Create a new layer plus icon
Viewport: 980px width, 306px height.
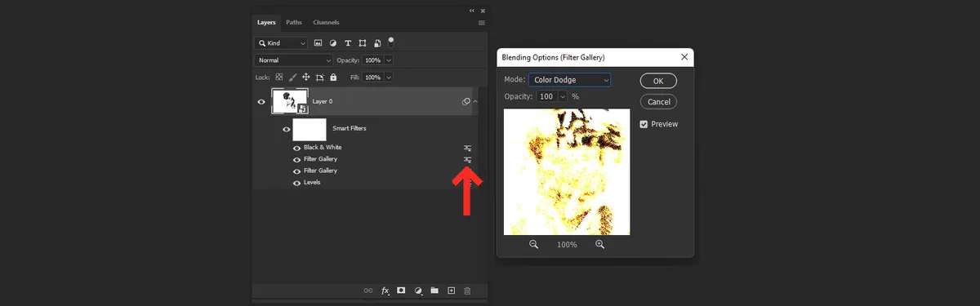[451, 290]
